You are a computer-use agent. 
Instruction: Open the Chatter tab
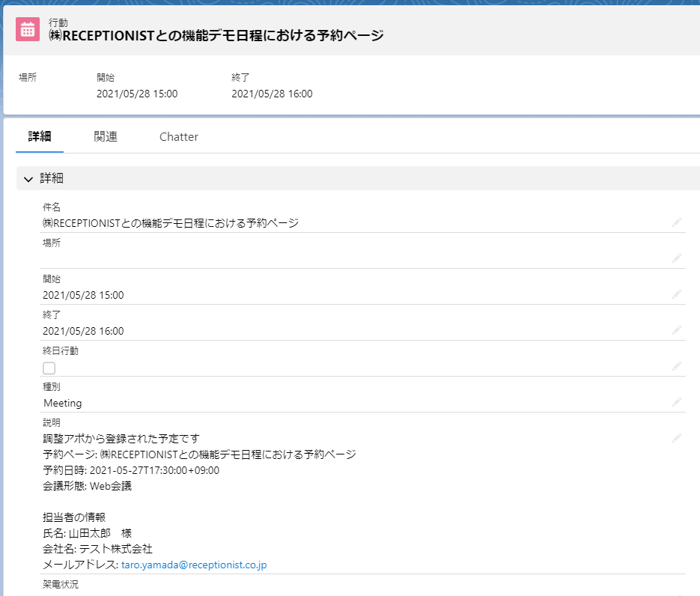click(179, 137)
